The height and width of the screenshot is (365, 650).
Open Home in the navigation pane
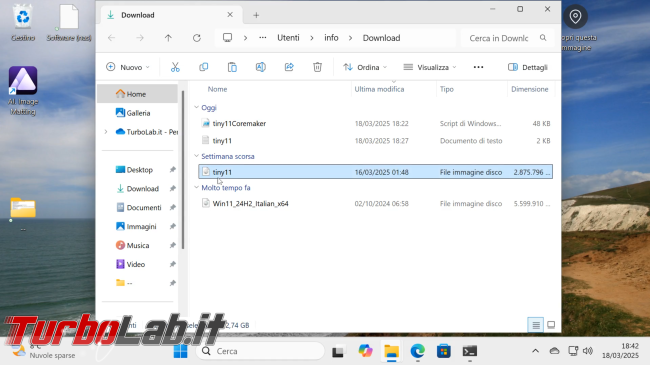tap(138, 94)
